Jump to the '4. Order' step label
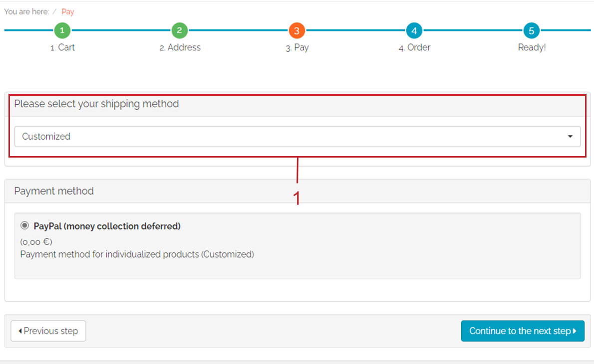 [x=414, y=47]
